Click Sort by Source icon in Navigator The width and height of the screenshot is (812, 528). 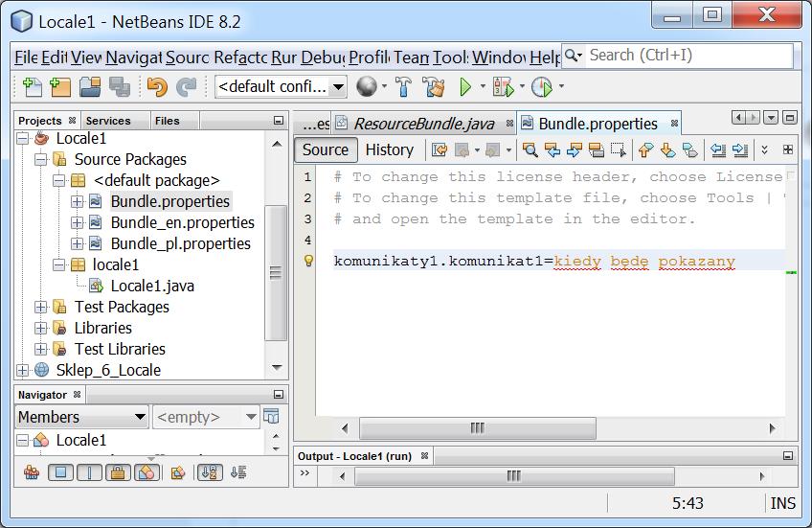(238, 472)
